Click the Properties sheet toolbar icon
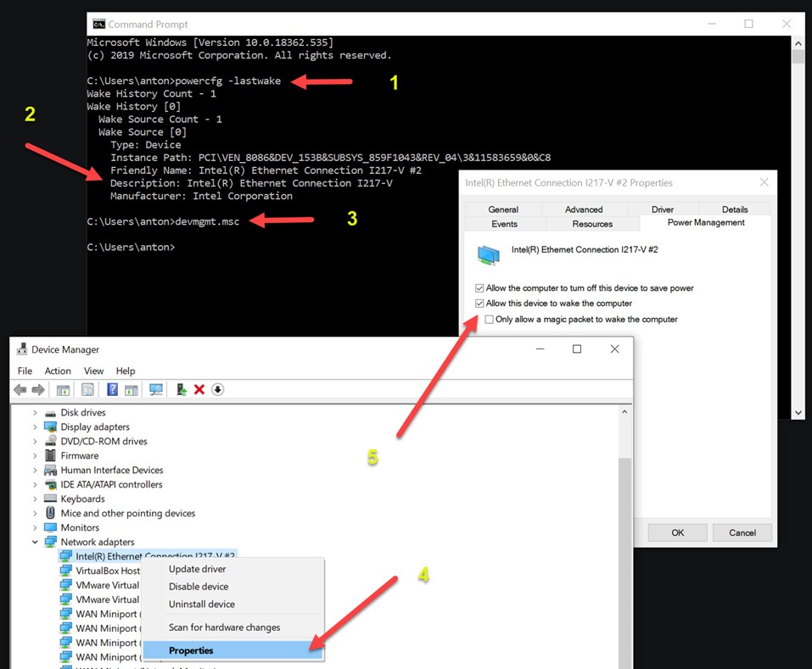812x669 pixels. [87, 390]
